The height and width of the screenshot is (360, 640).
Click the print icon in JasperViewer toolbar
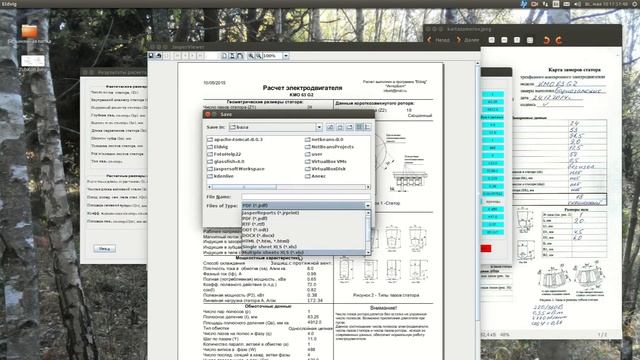(159, 56)
